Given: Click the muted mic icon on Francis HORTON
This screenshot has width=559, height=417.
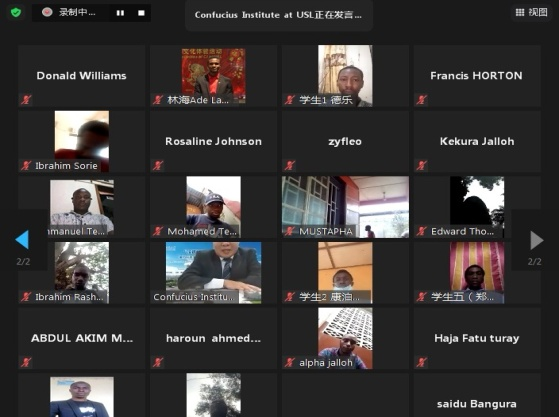Looking at the screenshot, I should point(421,99).
